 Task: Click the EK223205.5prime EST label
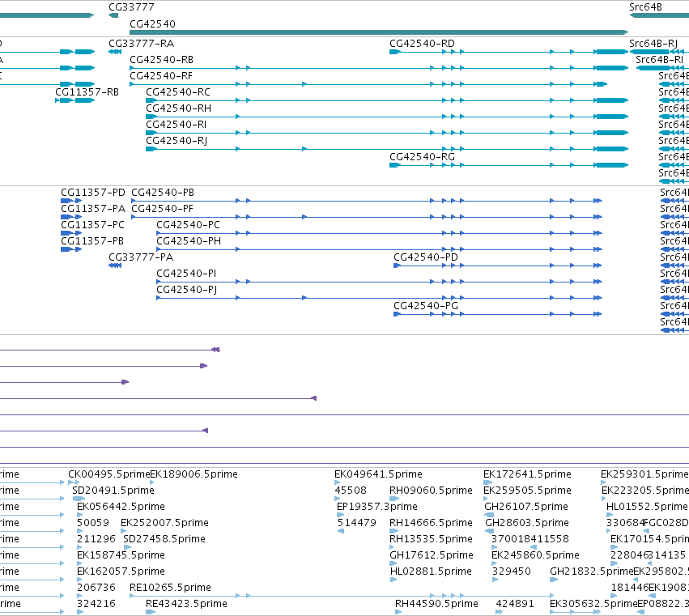[645, 491]
